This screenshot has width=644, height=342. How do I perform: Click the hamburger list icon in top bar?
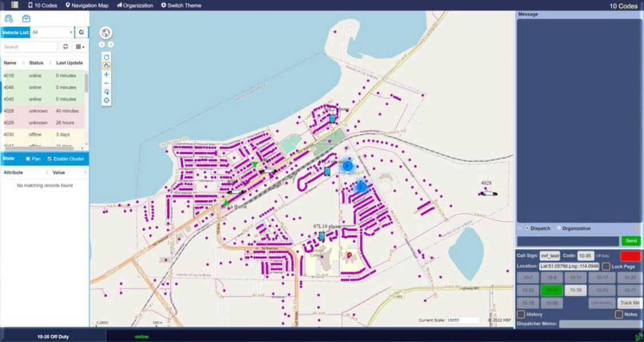point(15,5)
